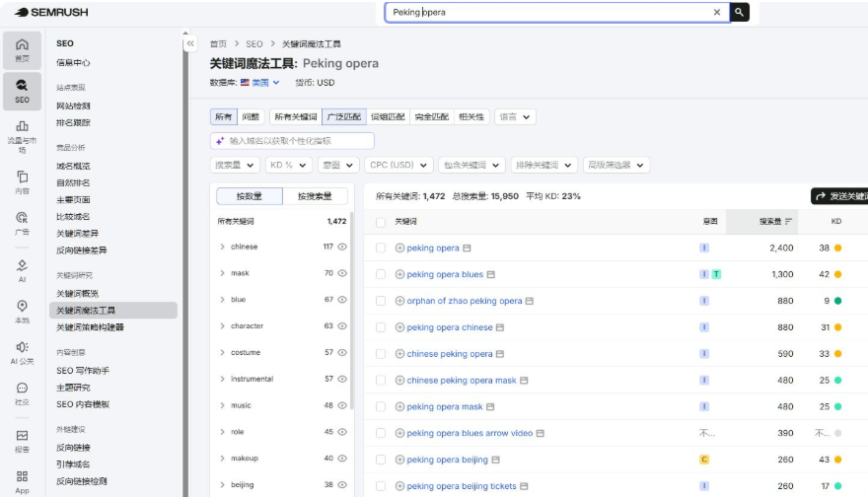Click the US flag database icon
Image resolution: width=868 pixels, height=497 pixels.
point(245,83)
